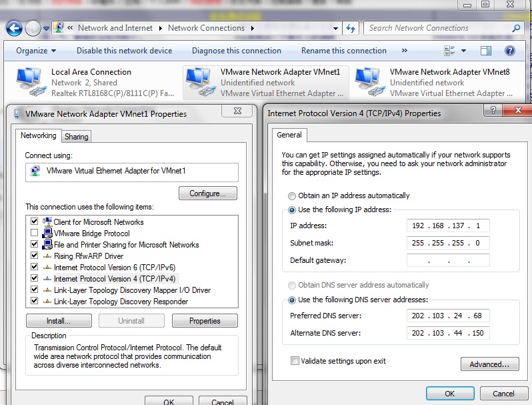Click Diagnose this connection
This screenshot has width=532, height=405.
click(237, 51)
